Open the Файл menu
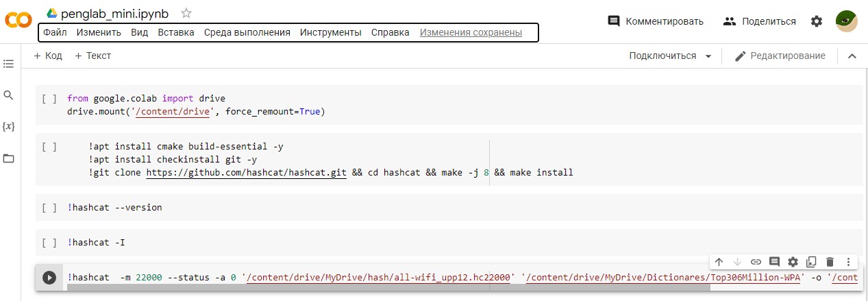Viewport: 868px width, 301px height. (55, 32)
